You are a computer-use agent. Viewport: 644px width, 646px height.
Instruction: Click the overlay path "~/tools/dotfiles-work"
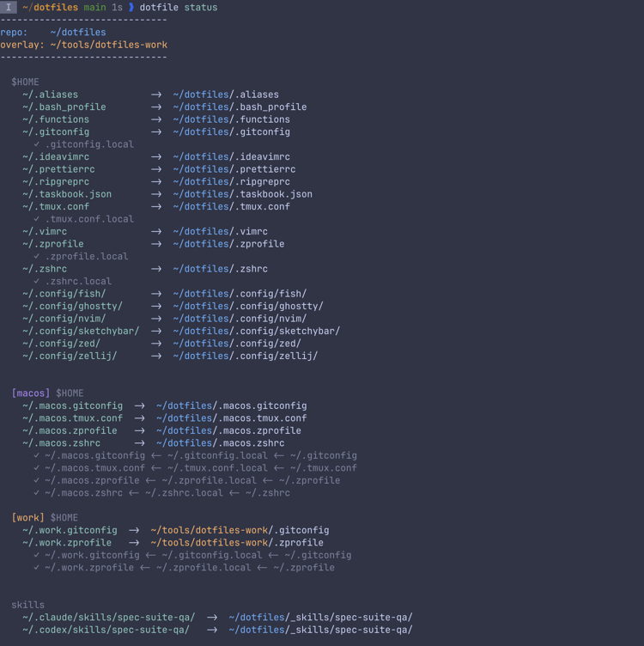(109, 45)
